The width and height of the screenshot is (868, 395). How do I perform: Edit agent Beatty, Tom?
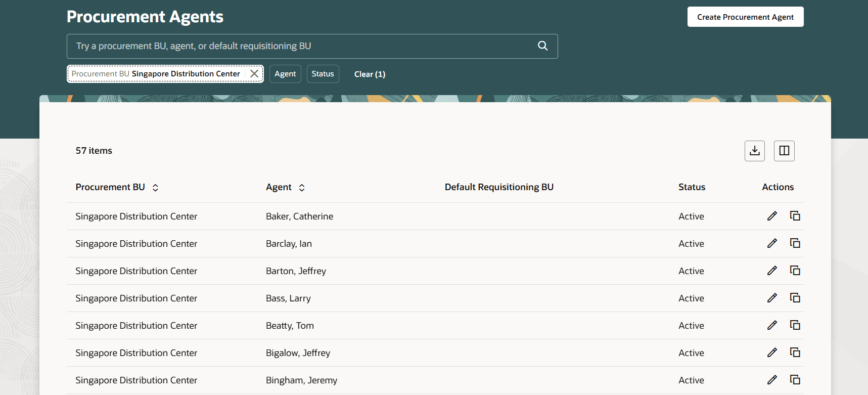pos(772,325)
